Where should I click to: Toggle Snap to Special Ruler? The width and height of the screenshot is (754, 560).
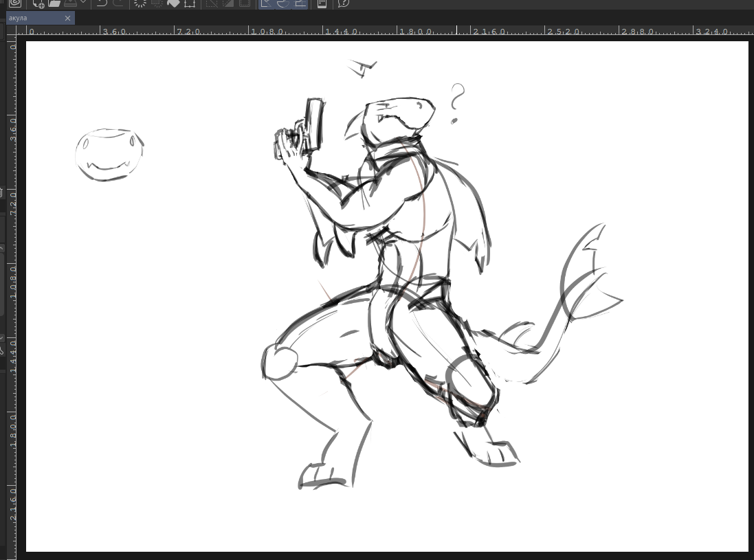click(282, 3)
